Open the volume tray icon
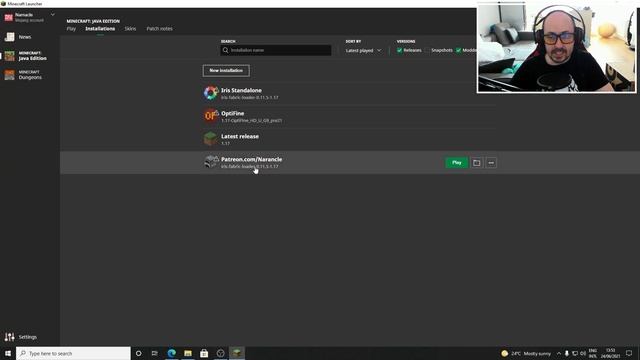The width and height of the screenshot is (640, 360). click(583, 353)
